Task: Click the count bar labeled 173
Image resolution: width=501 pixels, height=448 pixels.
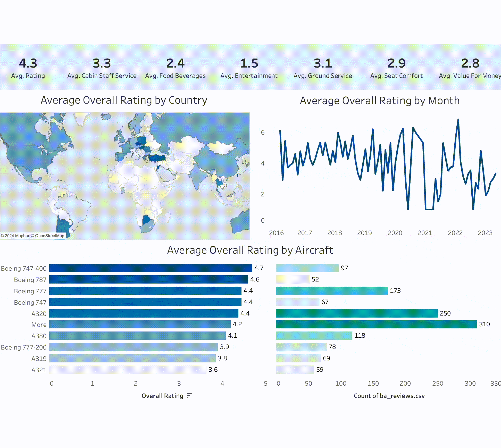Action: (332, 291)
